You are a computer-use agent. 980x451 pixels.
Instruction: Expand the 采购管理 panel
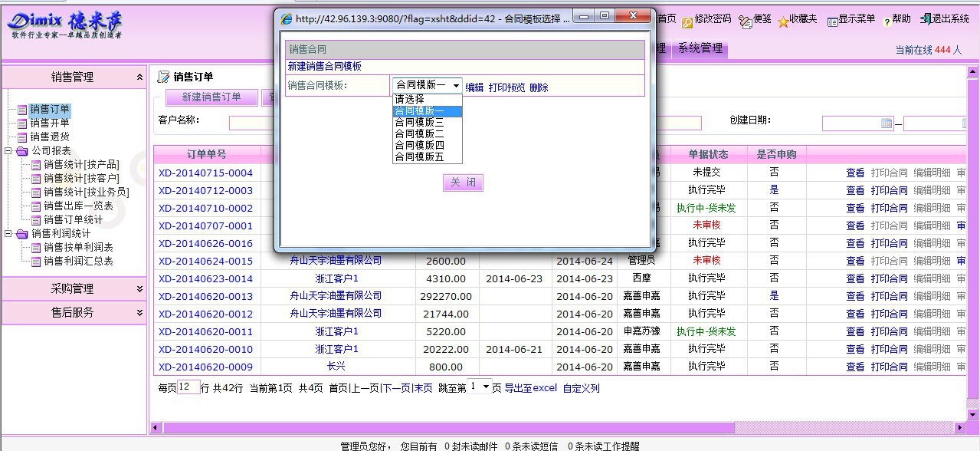point(139,289)
